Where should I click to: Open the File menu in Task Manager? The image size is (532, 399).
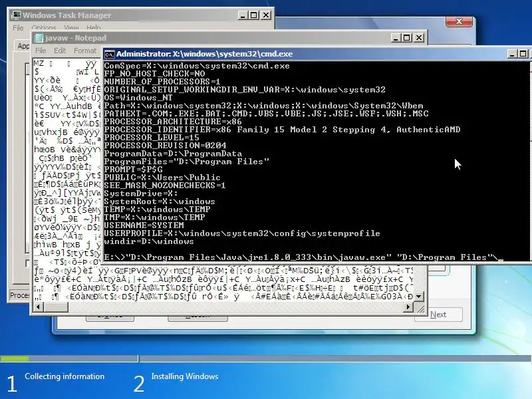pos(18,28)
